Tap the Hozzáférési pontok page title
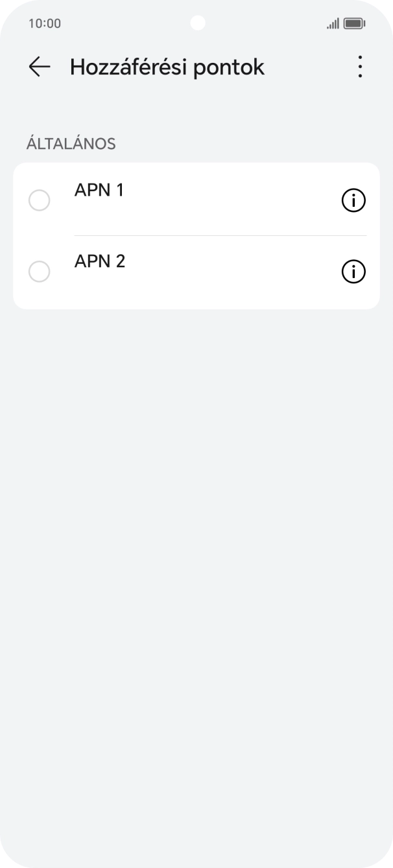Image resolution: width=393 pixels, height=868 pixels. [167, 67]
